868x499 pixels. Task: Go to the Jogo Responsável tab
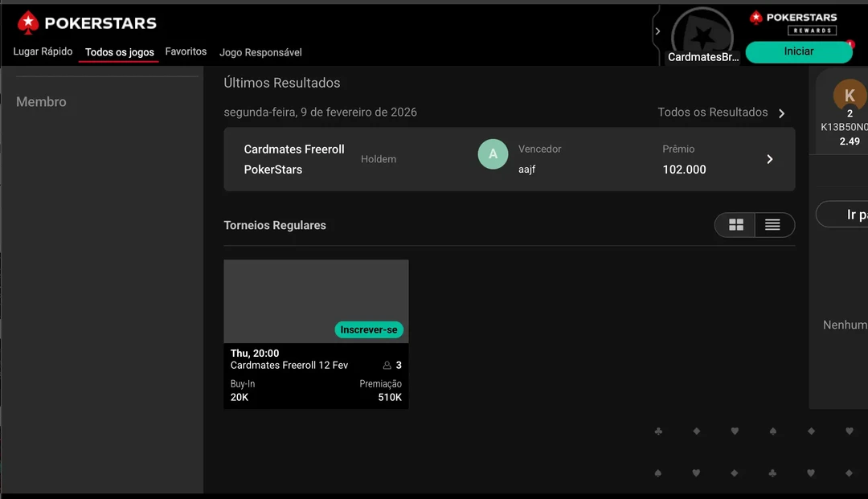[x=260, y=52]
